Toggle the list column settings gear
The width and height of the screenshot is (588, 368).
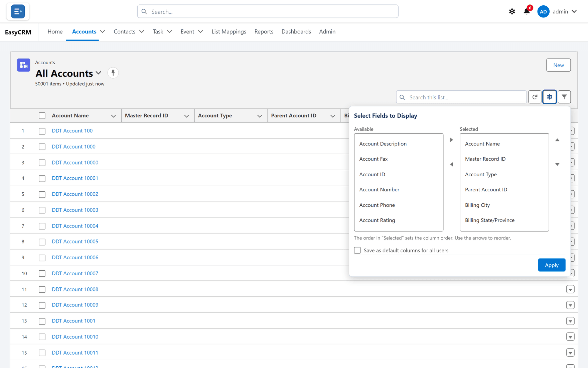coord(549,97)
